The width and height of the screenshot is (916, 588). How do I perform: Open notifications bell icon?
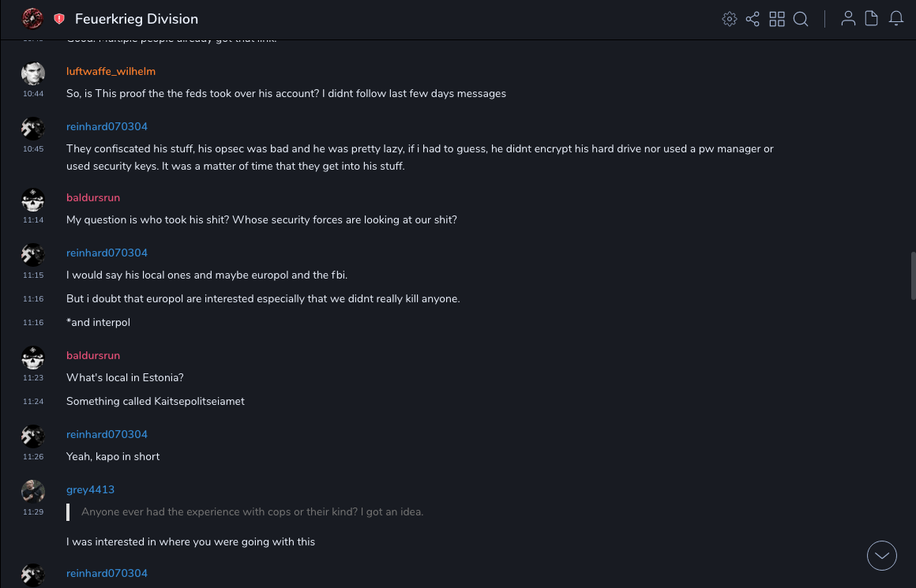[896, 19]
